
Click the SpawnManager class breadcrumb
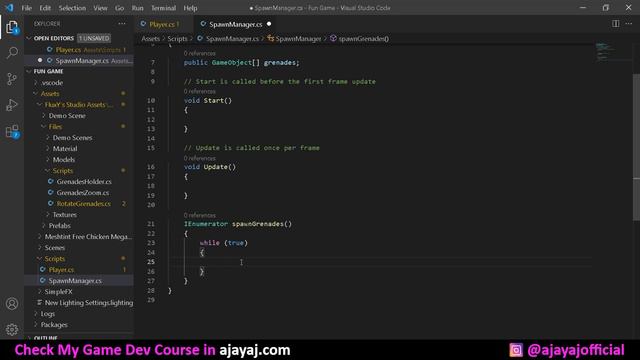[x=298, y=39]
